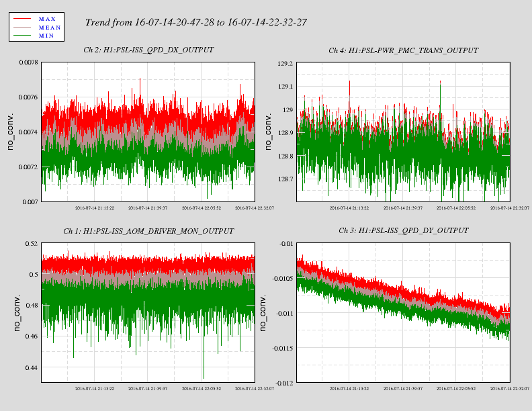Click the 21:39:37 time label under Ch 1
This screenshot has width=532, height=411.
coord(148,389)
